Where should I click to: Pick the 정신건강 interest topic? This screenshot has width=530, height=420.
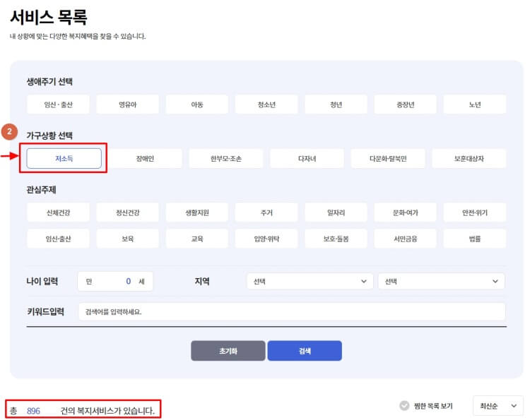pos(127,212)
